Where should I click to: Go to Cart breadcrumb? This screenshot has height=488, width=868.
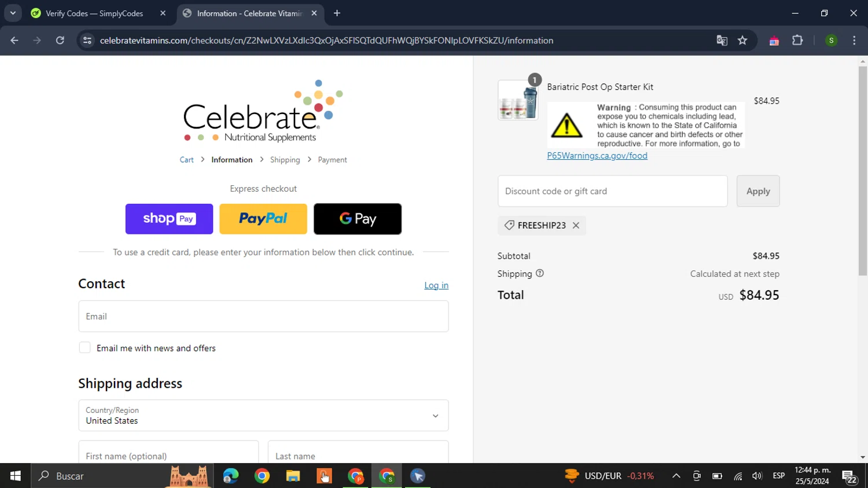click(x=186, y=160)
